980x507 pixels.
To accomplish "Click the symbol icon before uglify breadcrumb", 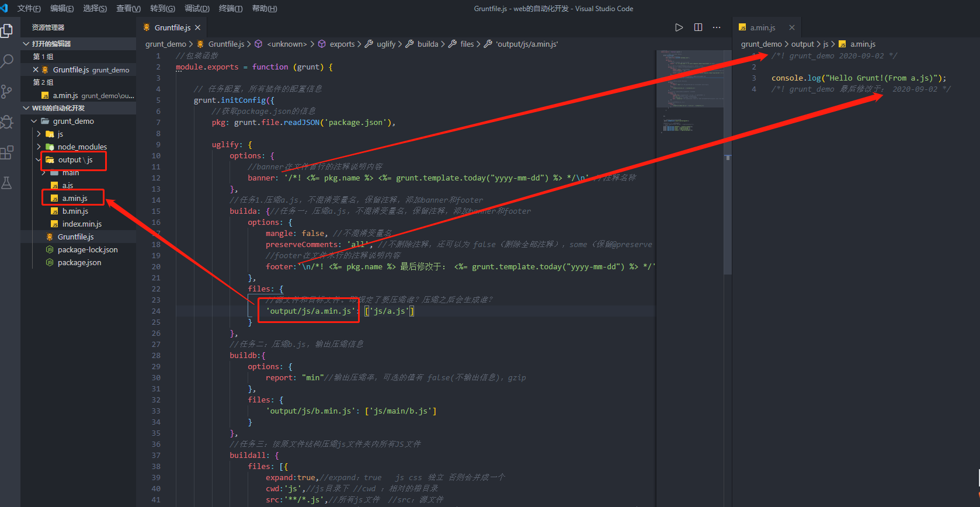I will point(369,44).
